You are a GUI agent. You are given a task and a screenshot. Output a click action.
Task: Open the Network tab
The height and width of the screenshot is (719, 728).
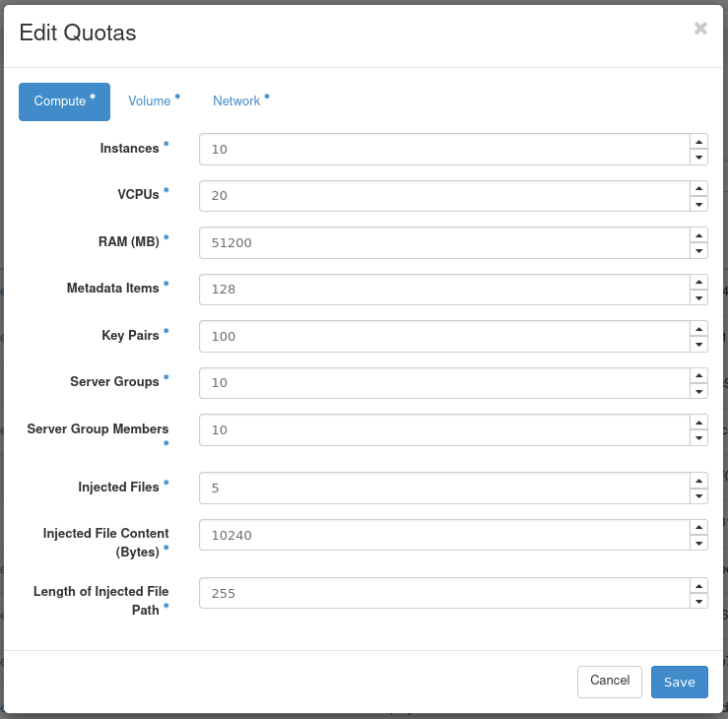coord(240,100)
